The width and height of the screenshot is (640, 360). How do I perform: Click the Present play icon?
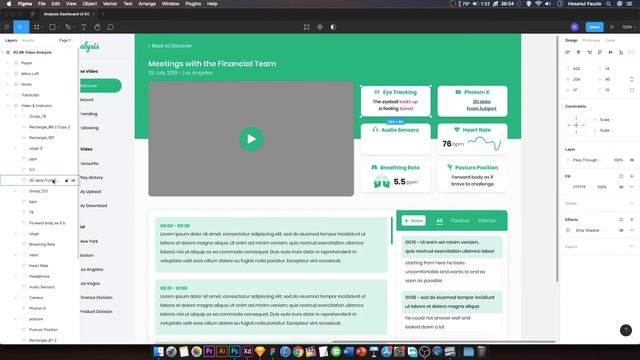[x=612, y=27]
